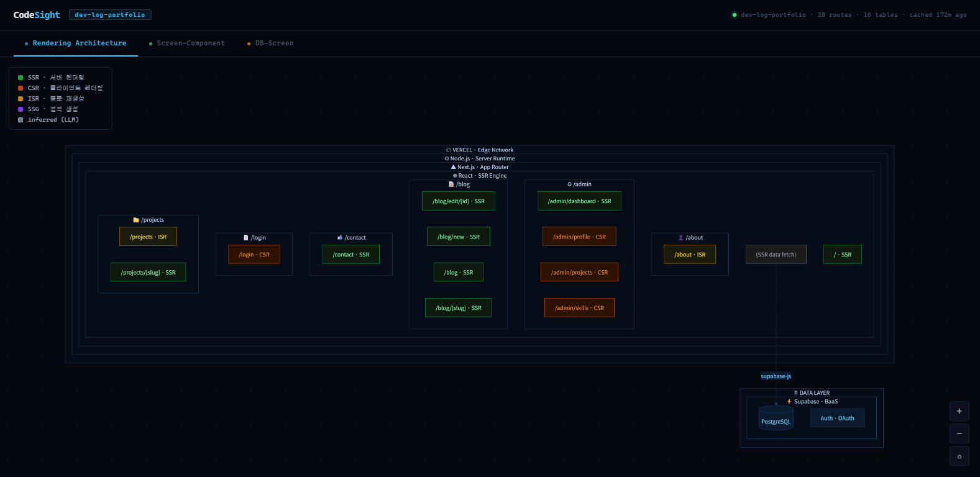The image size is (980, 477).
Task: Click the orange ISR legend swatch
Action: click(x=21, y=99)
